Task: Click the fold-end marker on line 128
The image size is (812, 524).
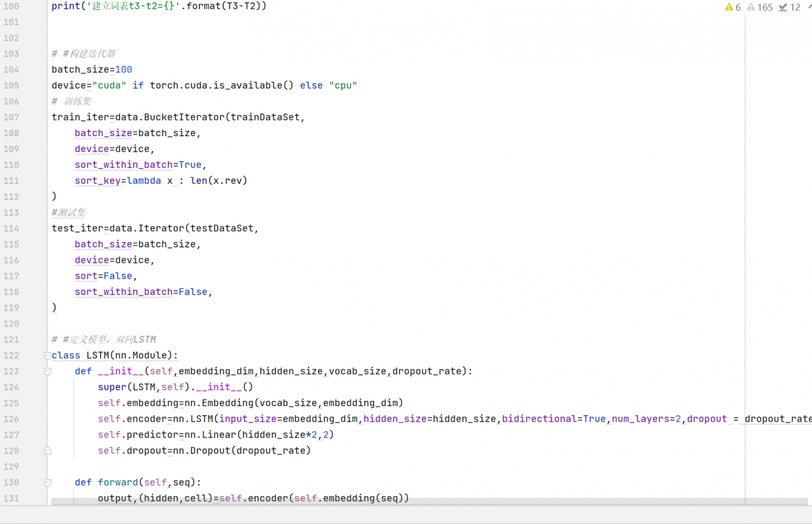Action: (x=47, y=451)
